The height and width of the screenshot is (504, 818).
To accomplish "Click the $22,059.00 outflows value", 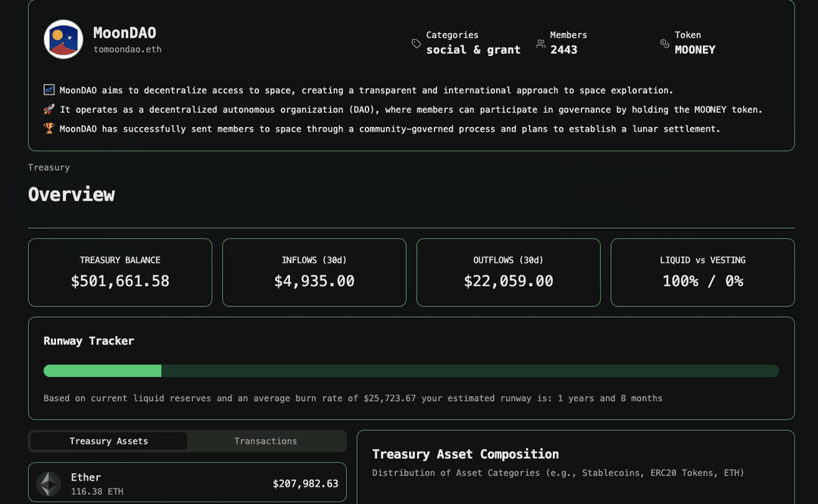I will click(x=509, y=282).
